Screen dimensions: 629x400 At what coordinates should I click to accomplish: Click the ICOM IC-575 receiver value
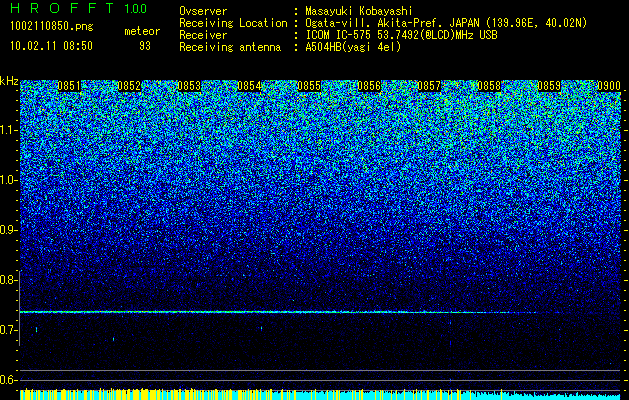[401, 35]
